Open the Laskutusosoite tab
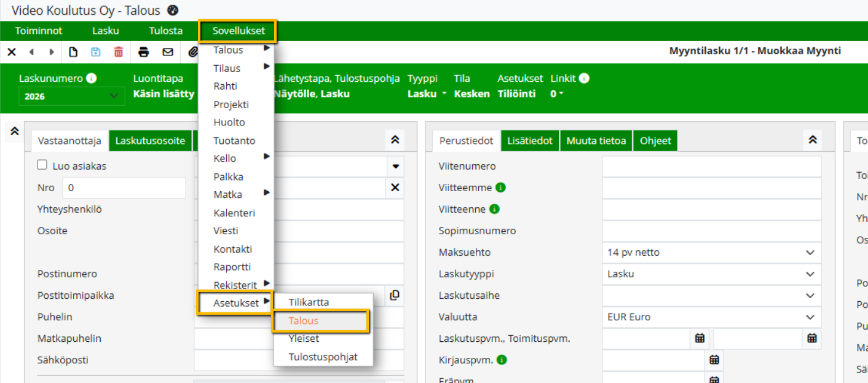Image resolution: width=868 pixels, height=383 pixels. [150, 141]
